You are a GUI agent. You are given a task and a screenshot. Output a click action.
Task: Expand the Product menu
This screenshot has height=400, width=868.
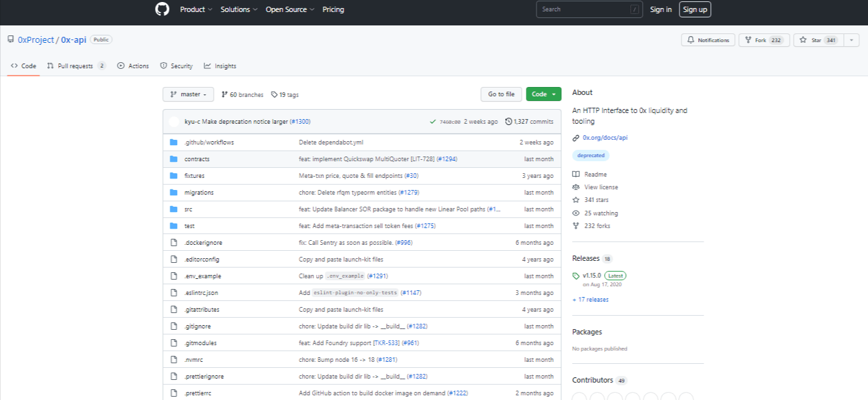[x=196, y=9]
